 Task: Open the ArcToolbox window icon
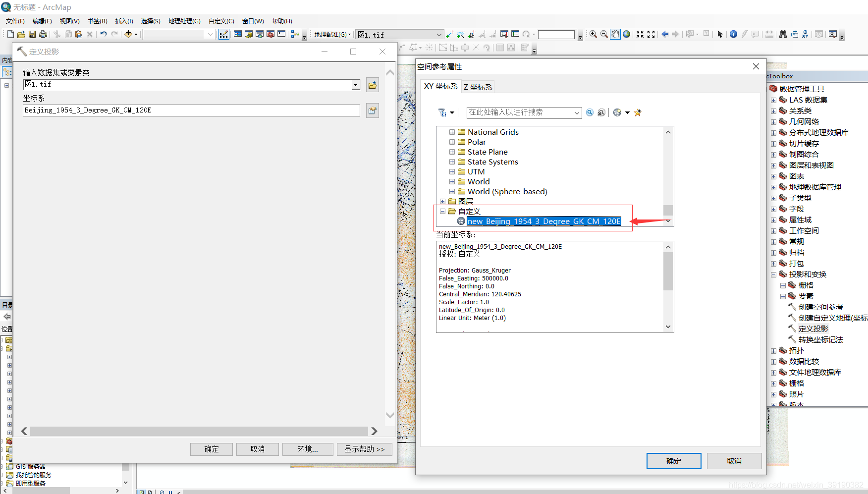pyautogui.click(x=271, y=34)
